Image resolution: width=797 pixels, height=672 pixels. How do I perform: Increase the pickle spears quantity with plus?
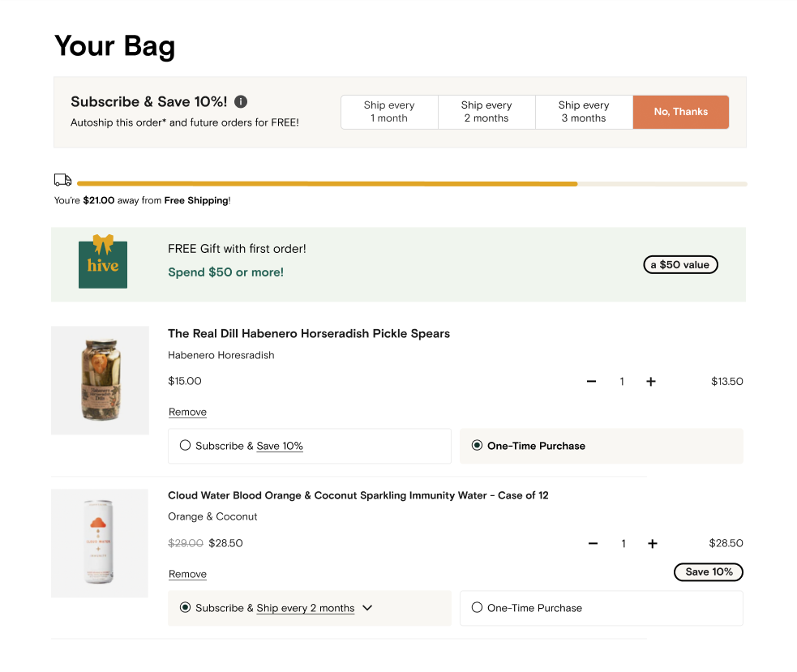(650, 381)
